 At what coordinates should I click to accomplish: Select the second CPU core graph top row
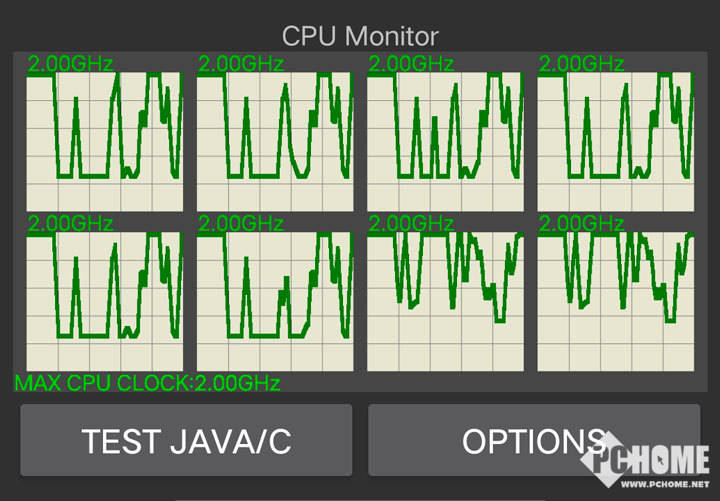(275, 141)
